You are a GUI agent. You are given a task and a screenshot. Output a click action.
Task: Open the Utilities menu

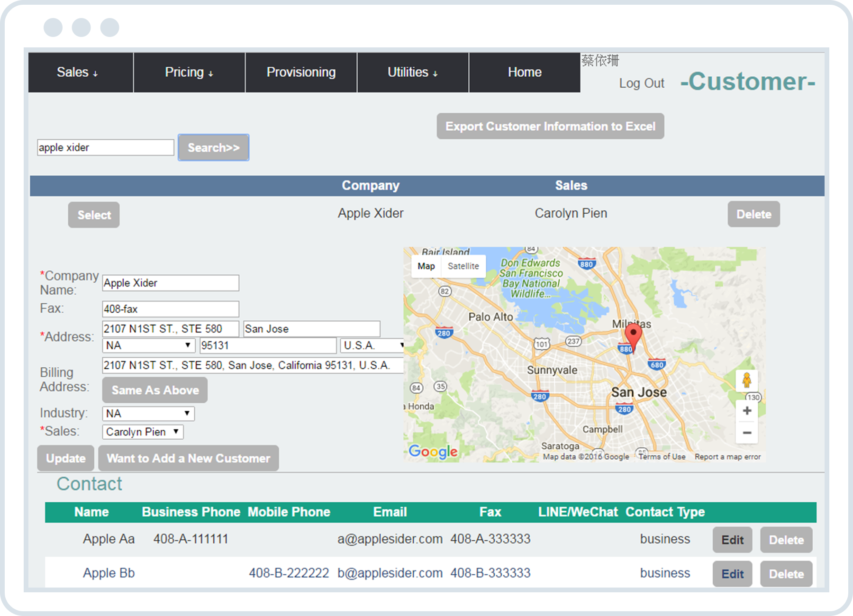412,72
